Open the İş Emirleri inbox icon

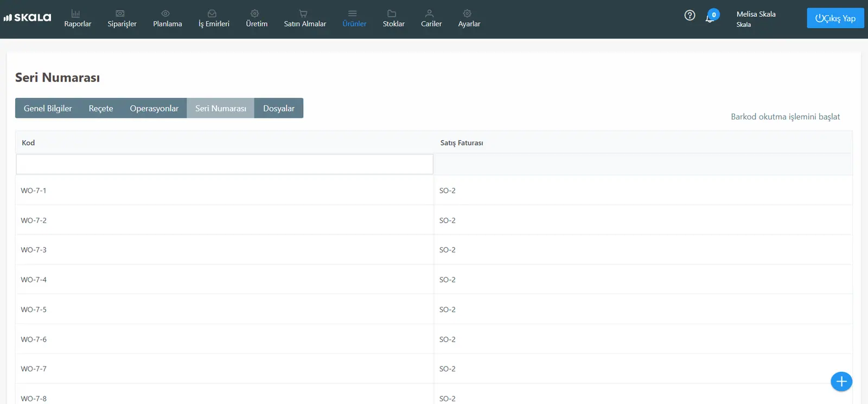tap(212, 14)
